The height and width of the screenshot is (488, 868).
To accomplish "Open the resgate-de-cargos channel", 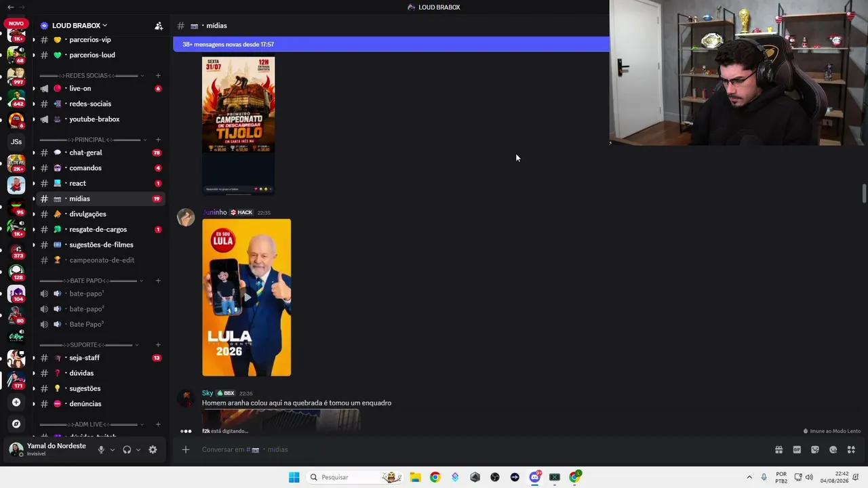I will pyautogui.click(x=101, y=229).
